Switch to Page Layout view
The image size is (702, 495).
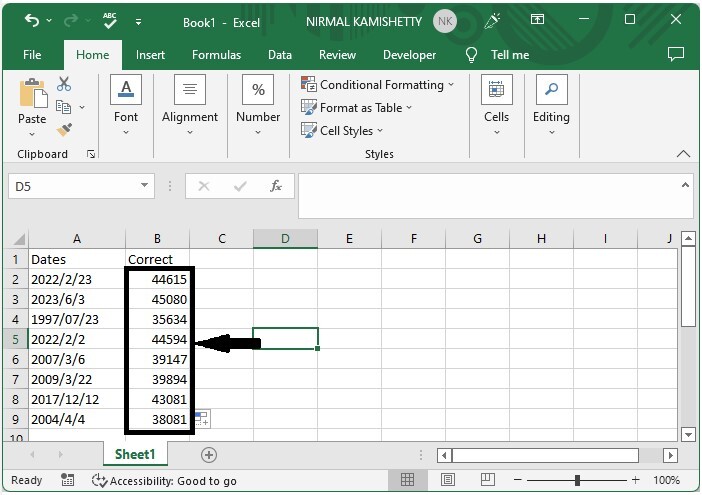point(447,481)
